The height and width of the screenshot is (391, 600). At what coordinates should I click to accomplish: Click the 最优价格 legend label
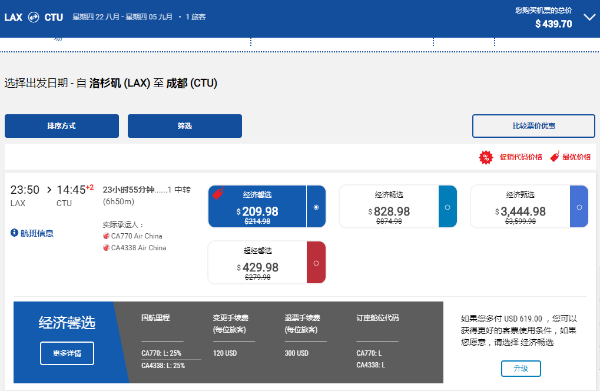(576, 157)
